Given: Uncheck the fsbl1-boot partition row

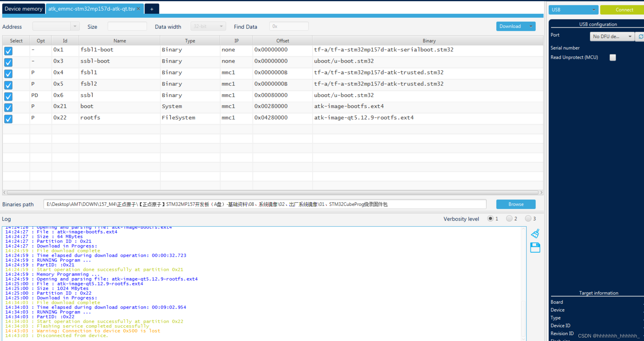Looking at the screenshot, I should click(8, 51).
